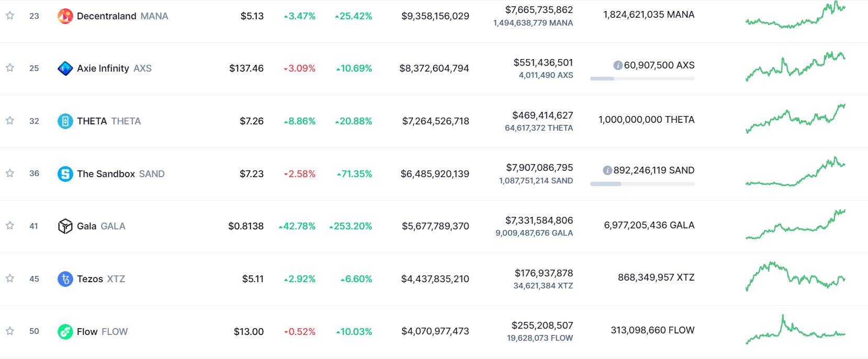Screen dimensions: 868x359
Task: Mark Gala as favorite star
Action: (10, 226)
